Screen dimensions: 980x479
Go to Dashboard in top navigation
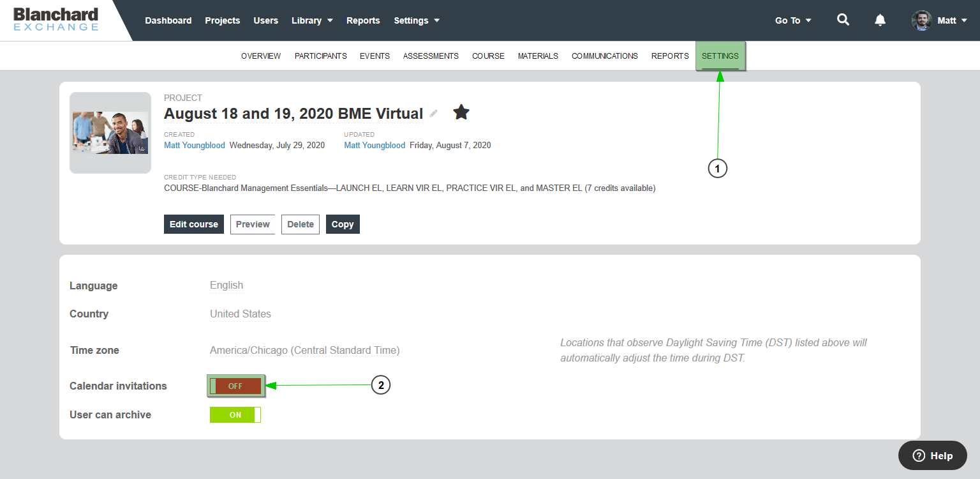point(168,20)
